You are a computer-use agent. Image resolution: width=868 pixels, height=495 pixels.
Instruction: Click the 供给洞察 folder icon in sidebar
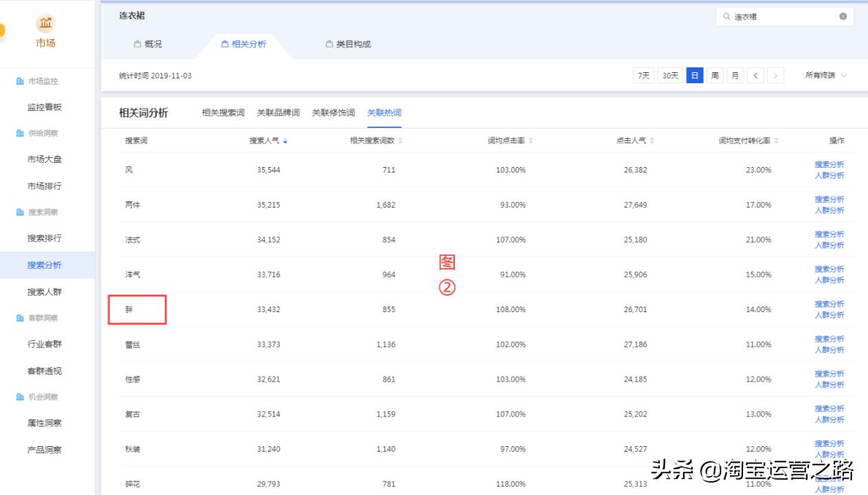[19, 132]
